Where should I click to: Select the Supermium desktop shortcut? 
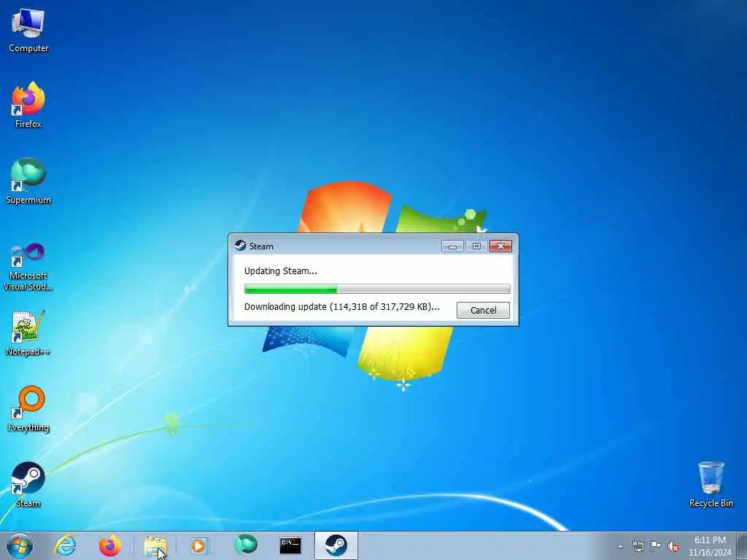tap(28, 181)
